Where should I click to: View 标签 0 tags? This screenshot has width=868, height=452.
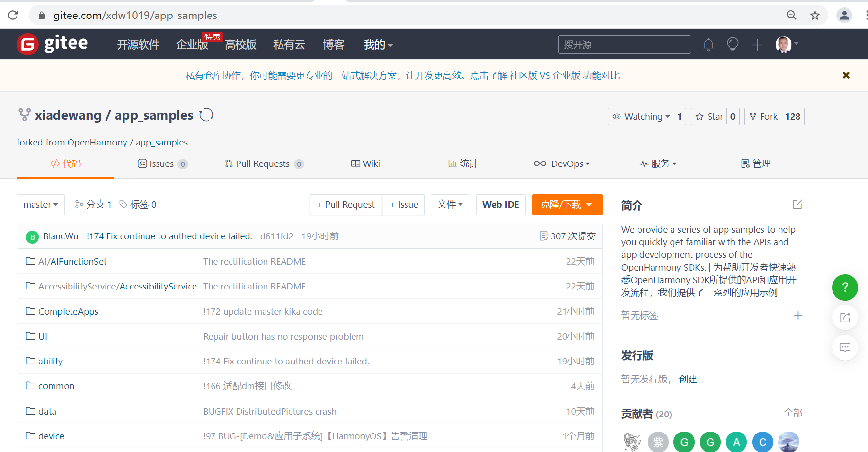click(x=138, y=204)
